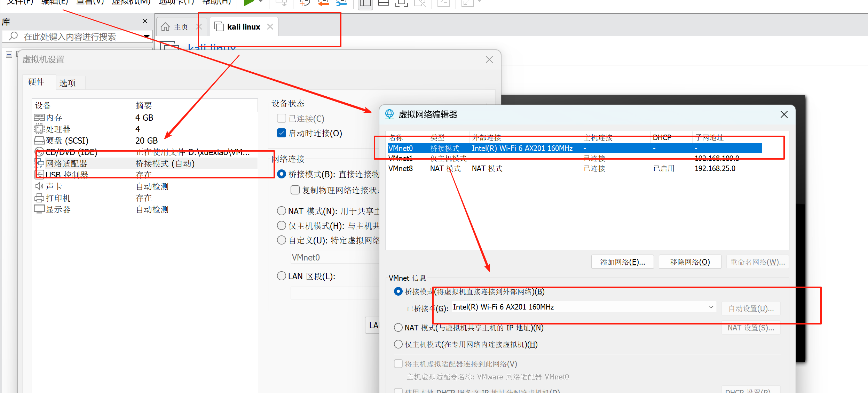Select the 处理器 processor device icon
Screen dimensions: 868x393
pyautogui.click(x=39, y=129)
